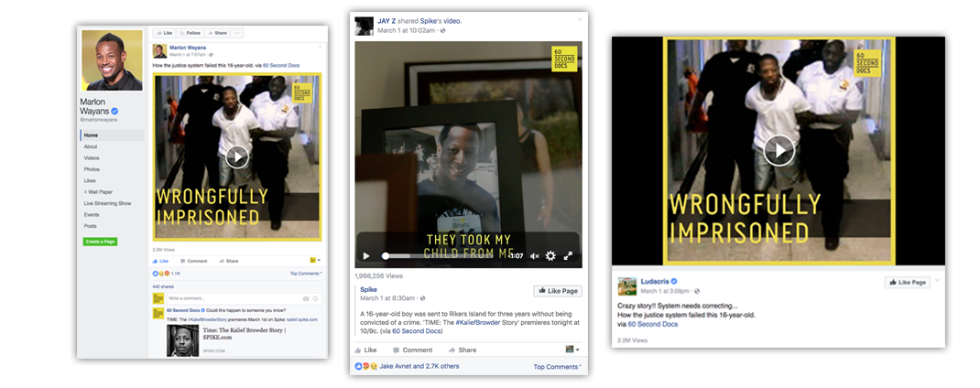Open the Time: The Kalief Browder Story link preview
980x388 pixels.
pos(241,340)
